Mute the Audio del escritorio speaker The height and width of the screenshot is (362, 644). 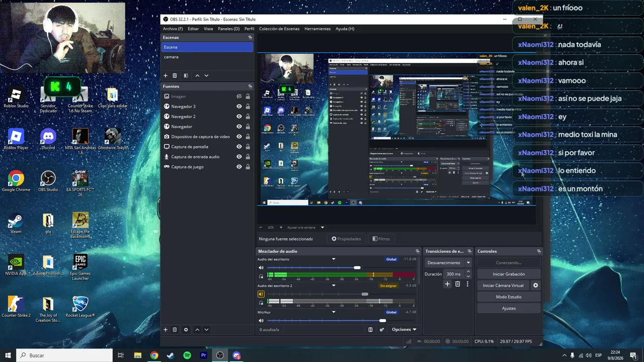pyautogui.click(x=261, y=267)
